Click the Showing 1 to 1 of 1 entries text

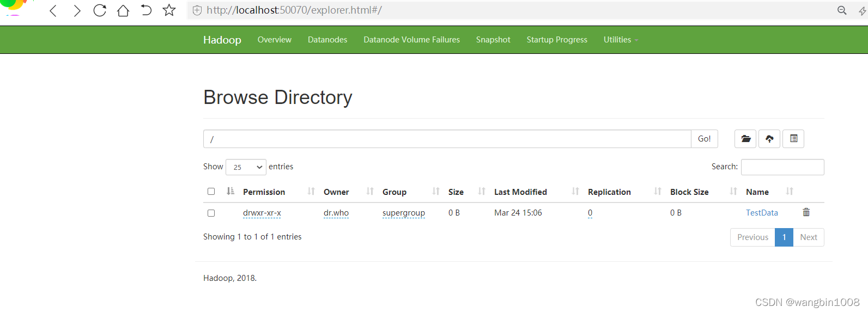tap(252, 237)
